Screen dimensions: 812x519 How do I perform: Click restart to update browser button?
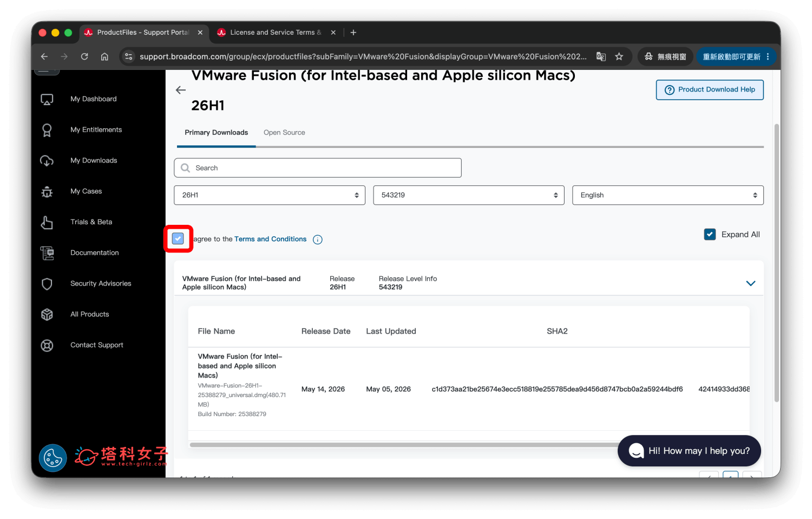pos(737,56)
